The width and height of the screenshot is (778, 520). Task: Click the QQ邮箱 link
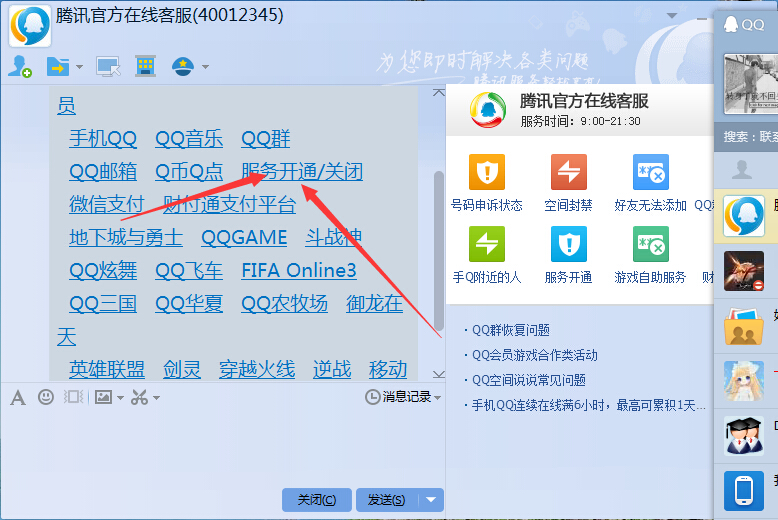coord(103,172)
